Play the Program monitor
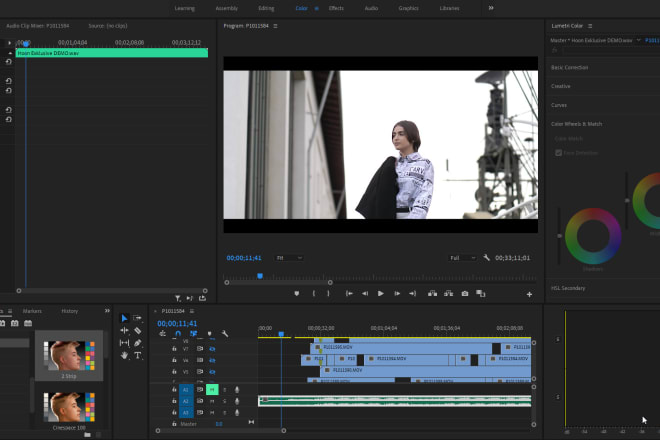The height and width of the screenshot is (440, 660). (x=381, y=293)
